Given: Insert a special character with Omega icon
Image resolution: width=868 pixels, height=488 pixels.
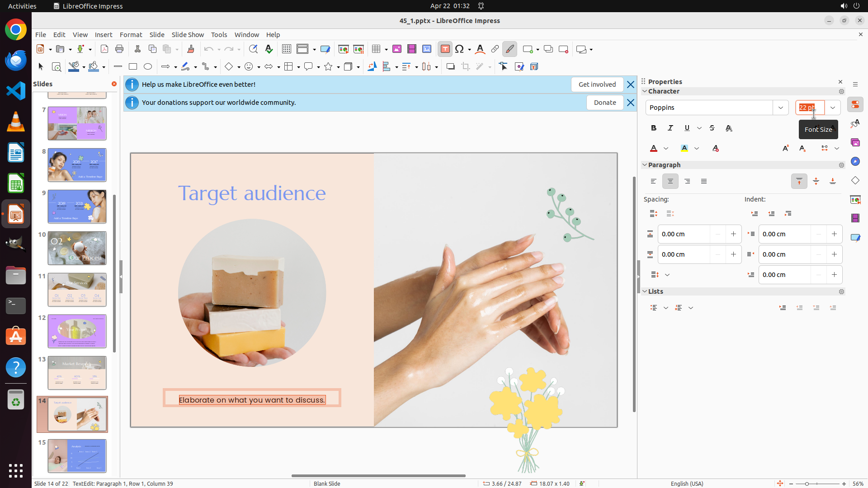Looking at the screenshot, I should pos(460,49).
